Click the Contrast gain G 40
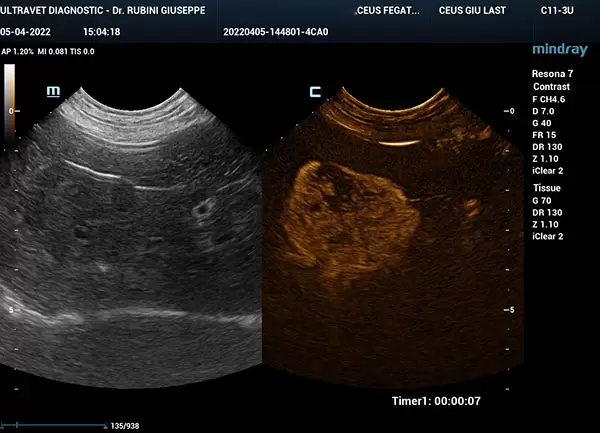Viewport: 600px width, 433px height. [541, 123]
